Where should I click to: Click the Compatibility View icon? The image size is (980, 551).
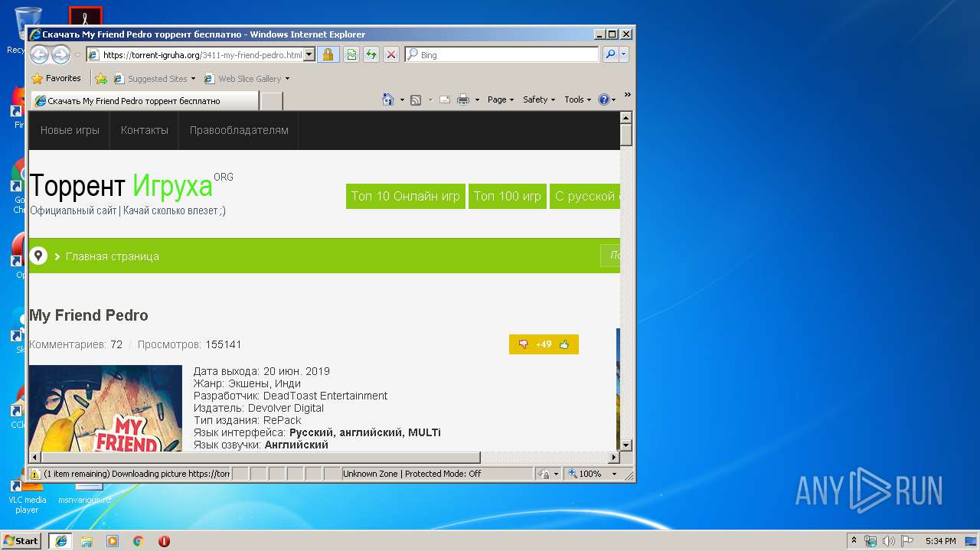coord(351,54)
